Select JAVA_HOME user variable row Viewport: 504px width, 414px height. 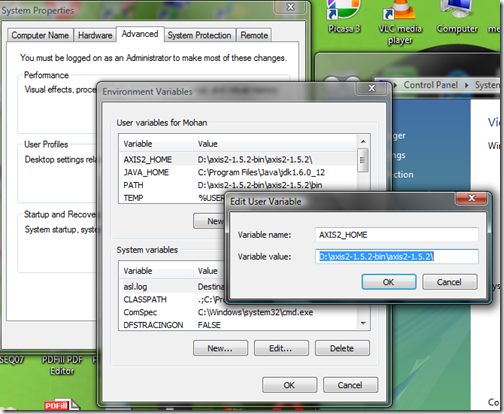point(238,172)
